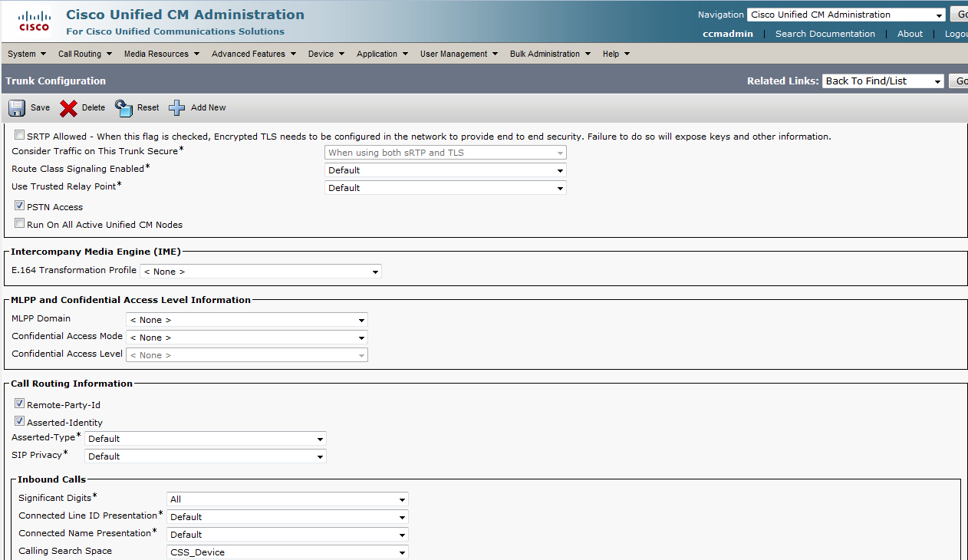Open the SIP Privacy dropdown
The height and width of the screenshot is (560, 968).
click(206, 456)
